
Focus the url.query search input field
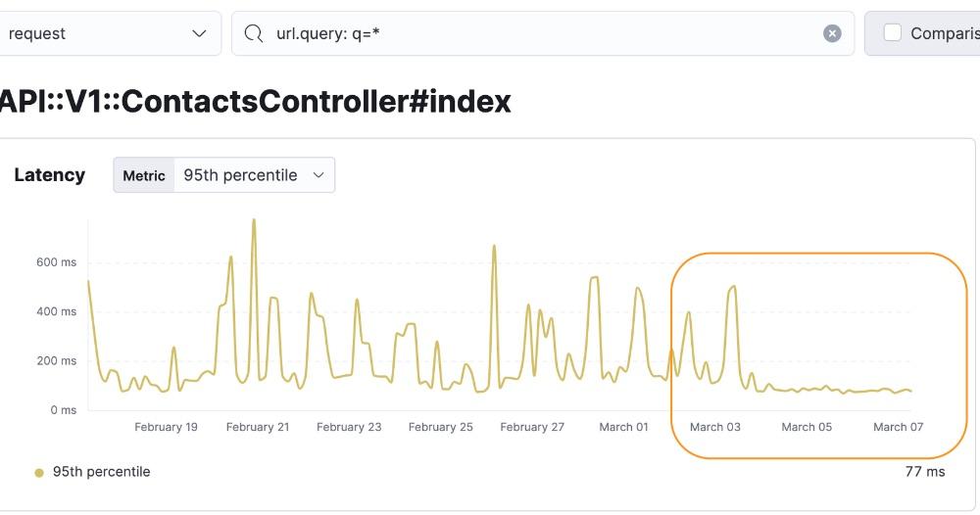click(539, 33)
